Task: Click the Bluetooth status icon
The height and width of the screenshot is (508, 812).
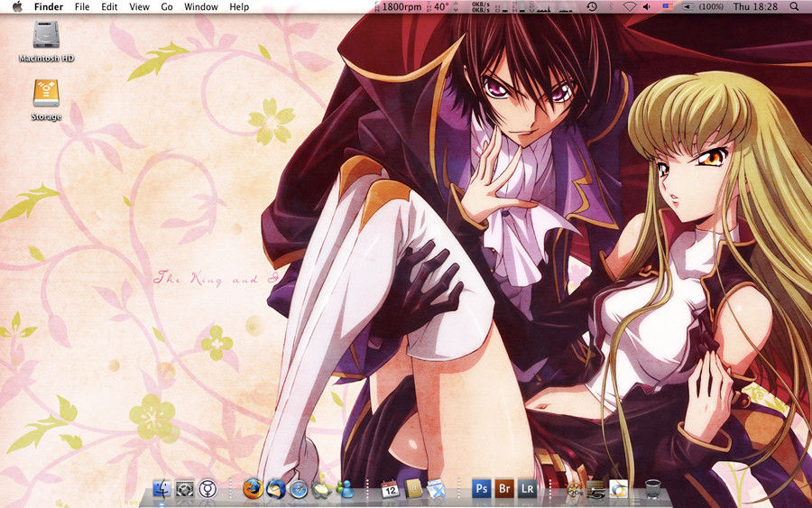Action: pos(610,6)
